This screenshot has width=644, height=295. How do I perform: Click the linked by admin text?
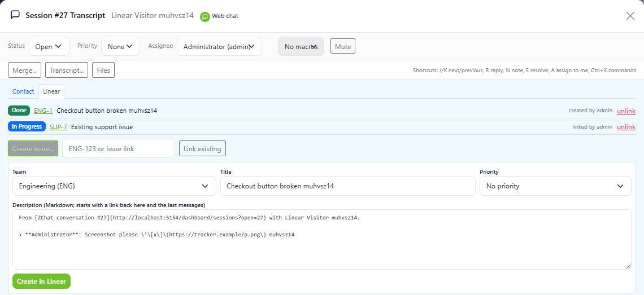pos(592,127)
